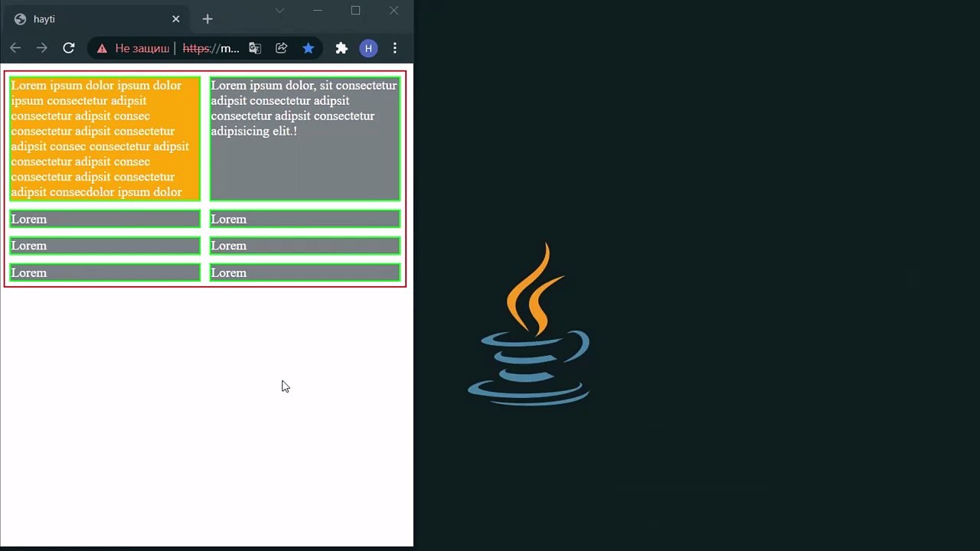The width and height of the screenshot is (980, 551).
Task: Maximize the Chrome window
Action: 355,11
